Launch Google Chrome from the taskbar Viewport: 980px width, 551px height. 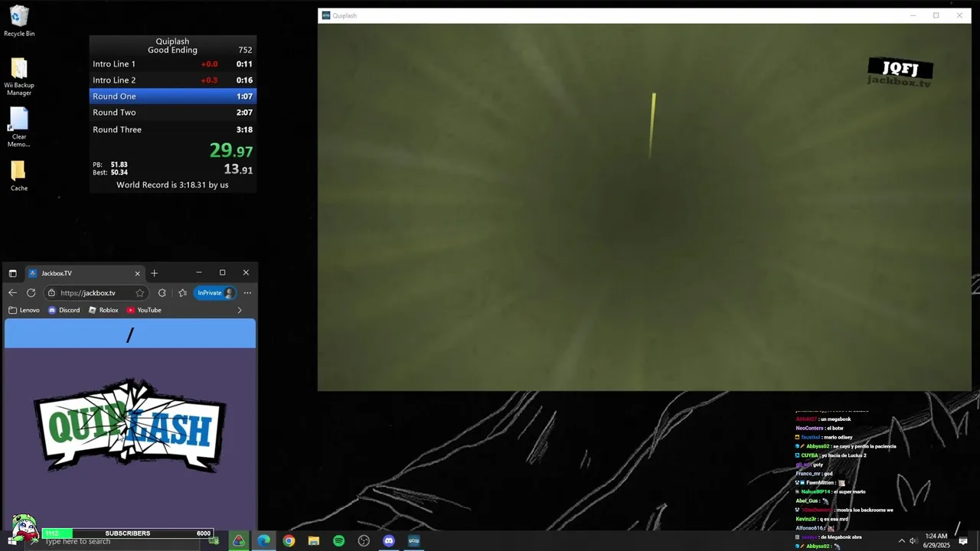pos(289,541)
